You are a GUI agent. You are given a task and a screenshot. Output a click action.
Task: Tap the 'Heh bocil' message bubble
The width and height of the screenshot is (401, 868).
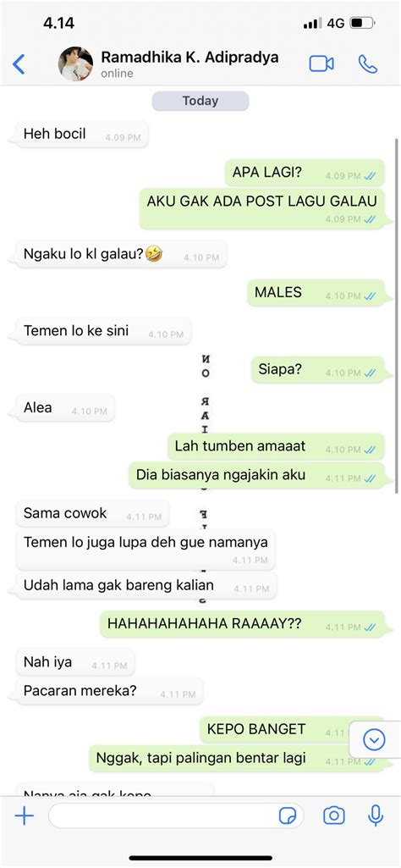coord(82,134)
